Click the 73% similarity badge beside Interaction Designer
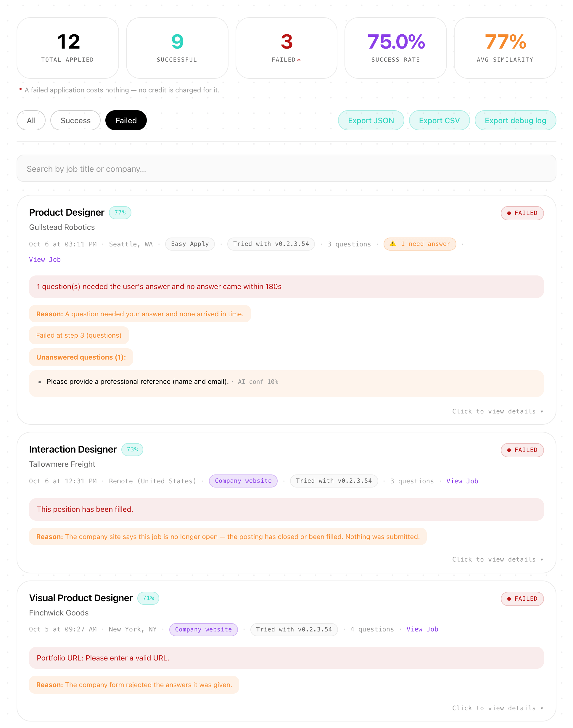 132,449
